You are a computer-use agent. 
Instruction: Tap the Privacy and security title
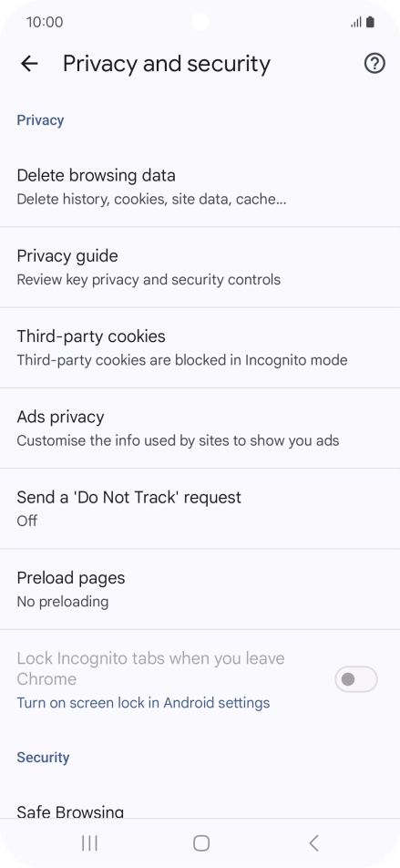point(167,64)
